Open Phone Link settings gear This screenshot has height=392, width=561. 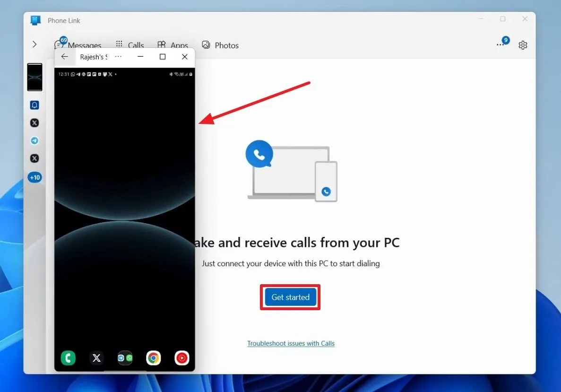tap(523, 45)
